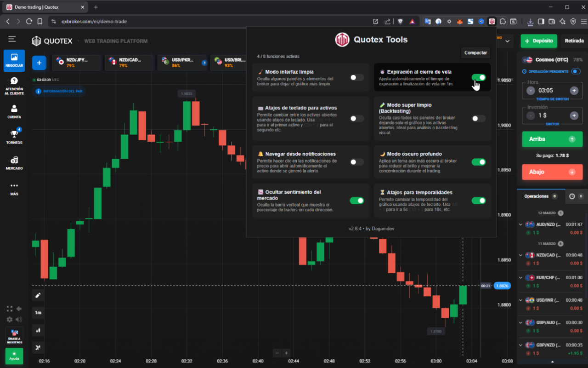This screenshot has height=368, width=588.
Task: Expand the AUD/NZD operation row
Action: tap(520, 224)
